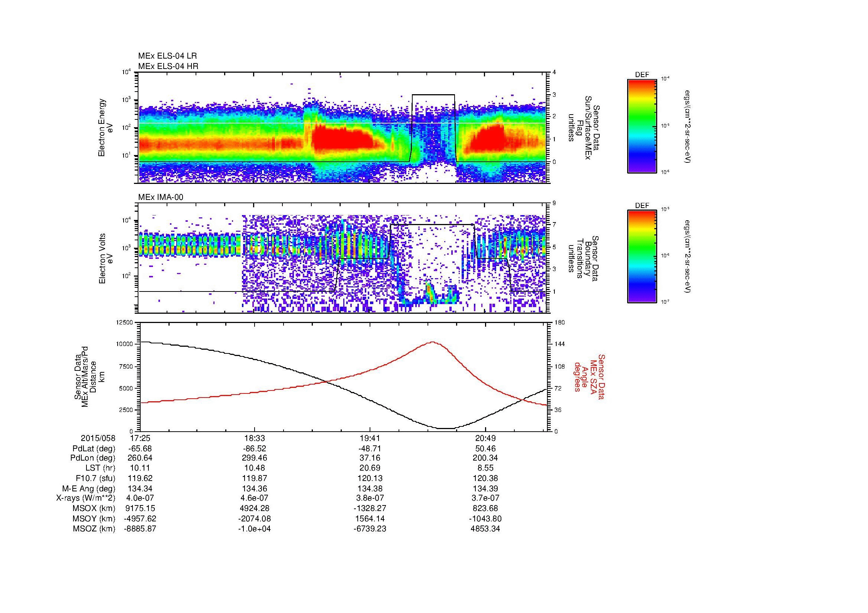This screenshot has height=613, width=868.
Task: Click MSOY value 1564.14
Action: click(370, 518)
